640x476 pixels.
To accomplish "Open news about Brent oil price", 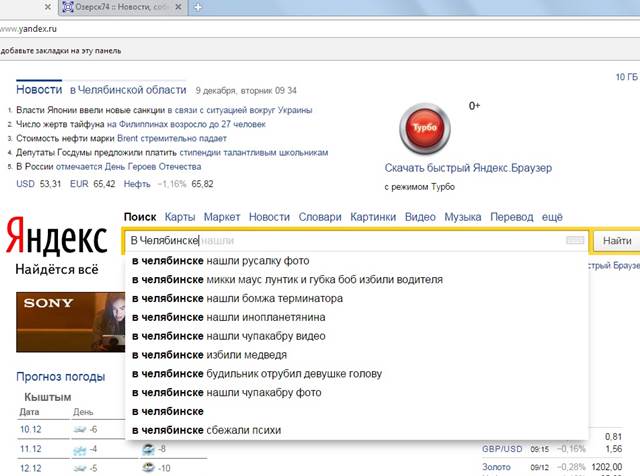I will pyautogui.click(x=121, y=138).
